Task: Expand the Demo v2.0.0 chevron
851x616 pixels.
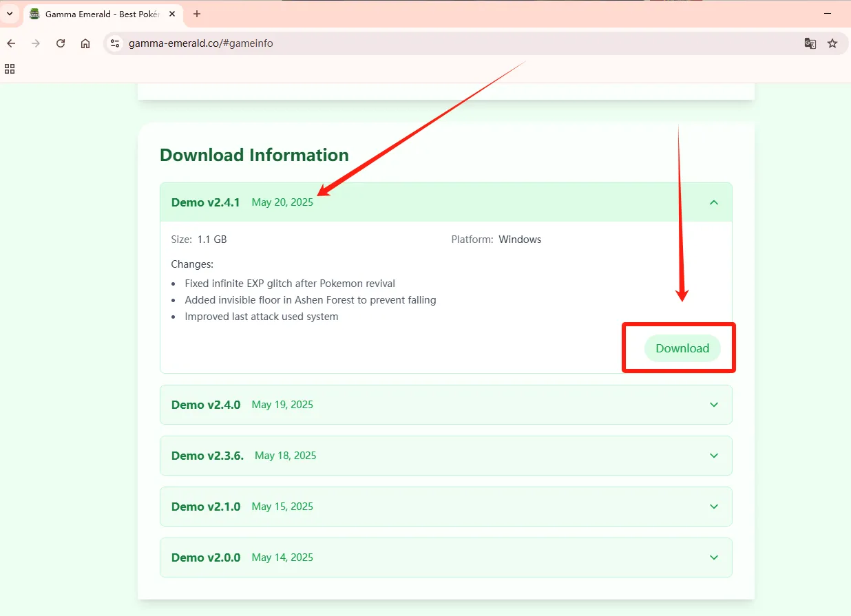Action: click(x=714, y=557)
